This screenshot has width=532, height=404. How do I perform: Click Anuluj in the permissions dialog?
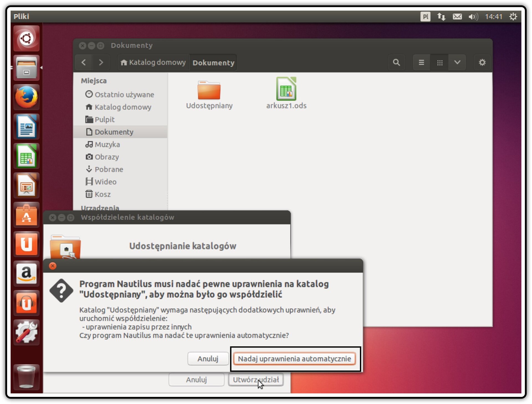(x=208, y=359)
